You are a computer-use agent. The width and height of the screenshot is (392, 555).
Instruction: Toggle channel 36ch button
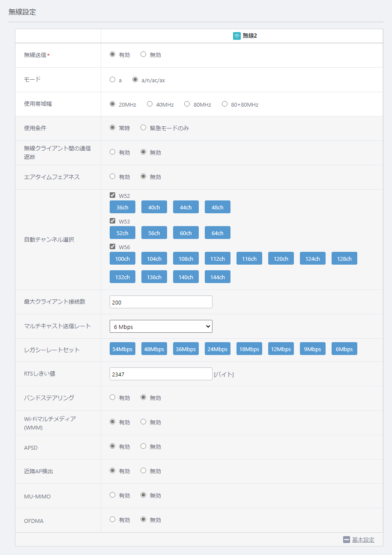(123, 207)
